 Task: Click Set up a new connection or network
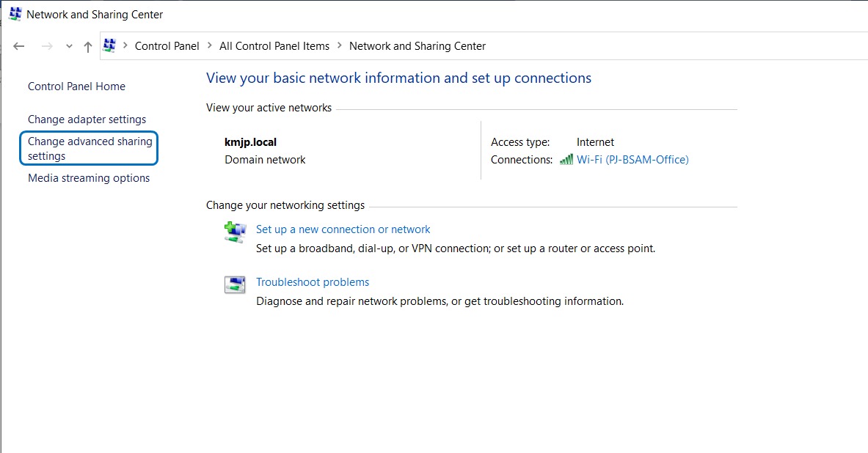click(343, 229)
